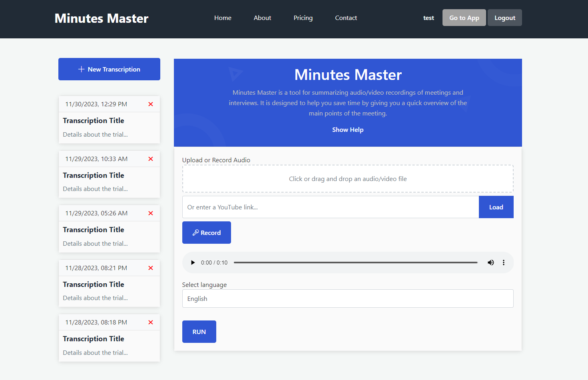Viewport: 588px width, 380px height.
Task: Click the audio progress seek bar
Action: [x=356, y=263]
